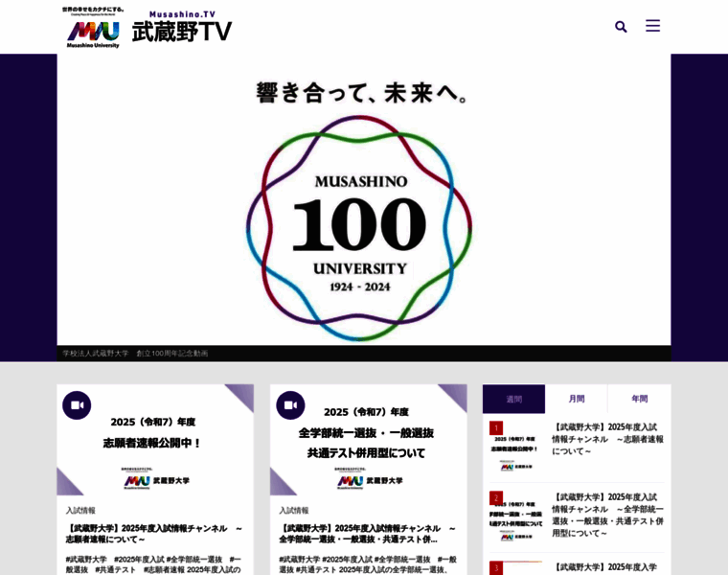The height and width of the screenshot is (575, 728).
Task: Open the ～志願者速報について～ article title
Action: coord(153,534)
